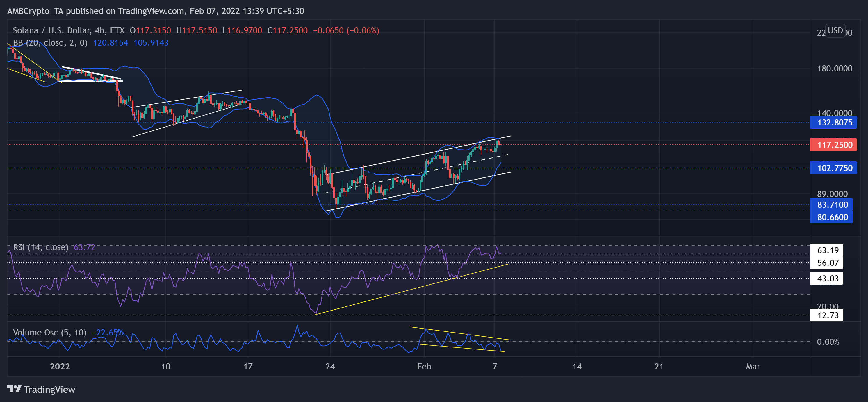Click the 21 date label on time axis
The width and height of the screenshot is (868, 402).
tap(659, 367)
